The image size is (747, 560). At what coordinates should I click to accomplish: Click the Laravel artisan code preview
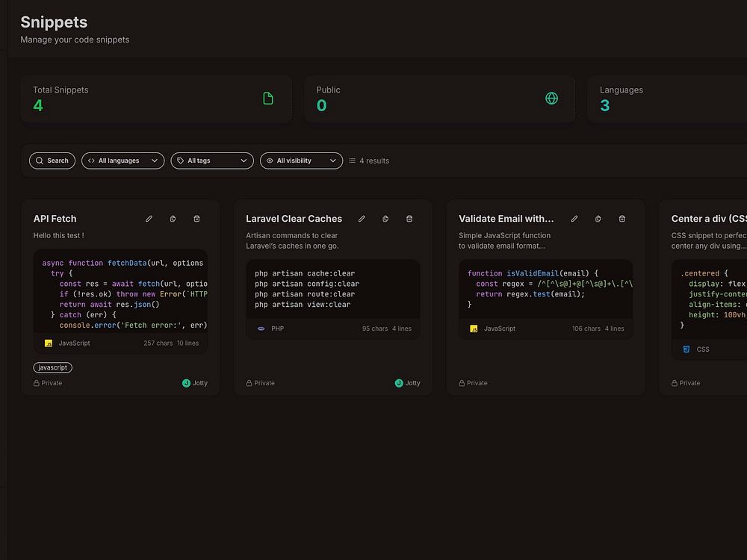click(333, 289)
